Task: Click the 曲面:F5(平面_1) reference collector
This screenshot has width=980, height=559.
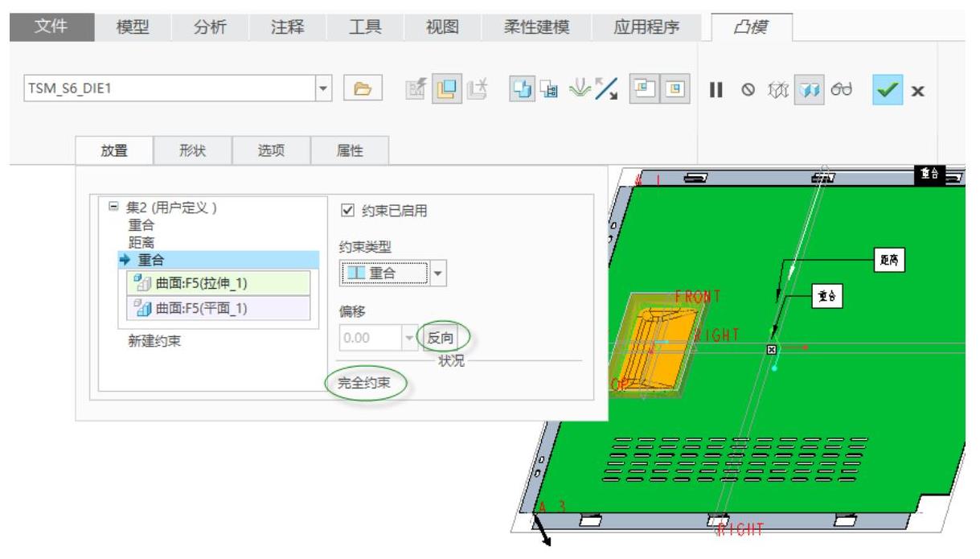Action: click(x=218, y=310)
